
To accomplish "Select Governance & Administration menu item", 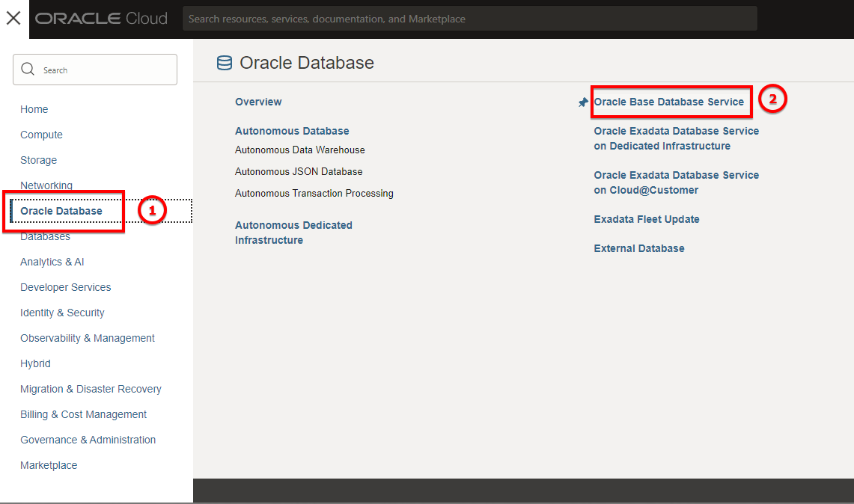I will (x=88, y=440).
